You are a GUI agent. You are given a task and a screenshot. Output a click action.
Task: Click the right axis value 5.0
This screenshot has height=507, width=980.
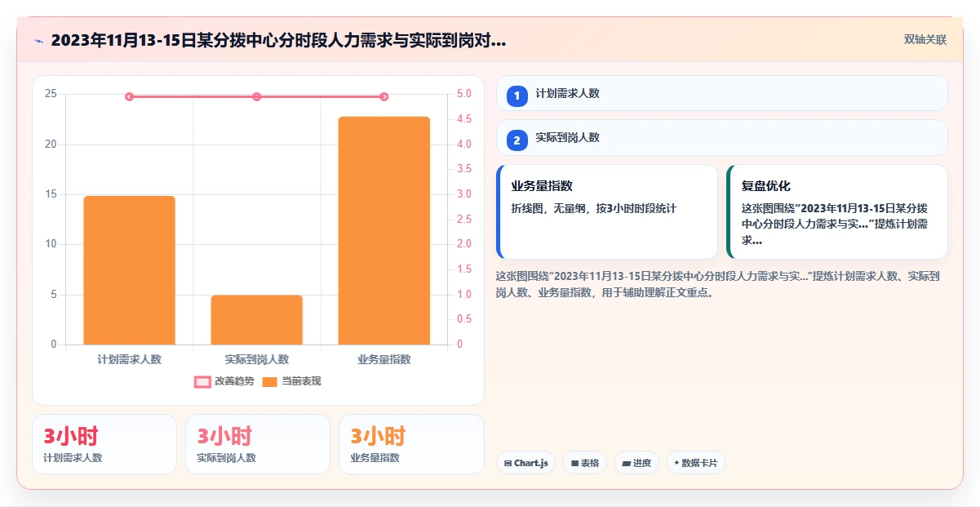click(x=464, y=94)
